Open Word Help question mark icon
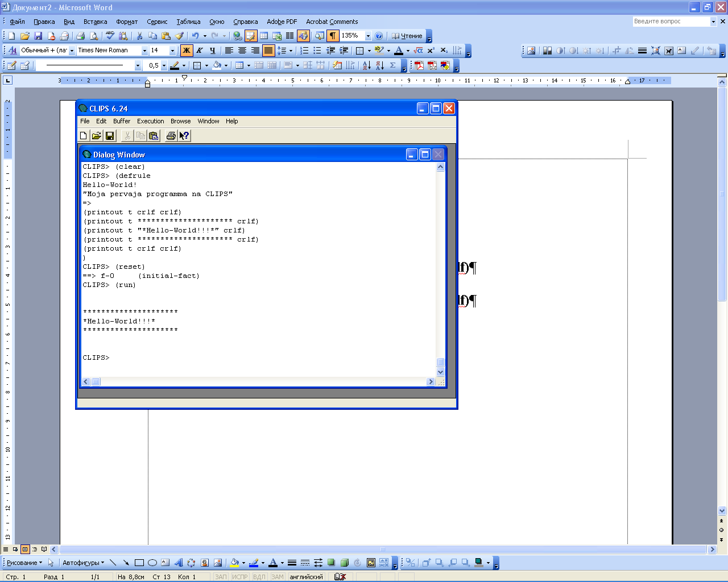Image resolution: width=728 pixels, height=582 pixels. pos(379,36)
